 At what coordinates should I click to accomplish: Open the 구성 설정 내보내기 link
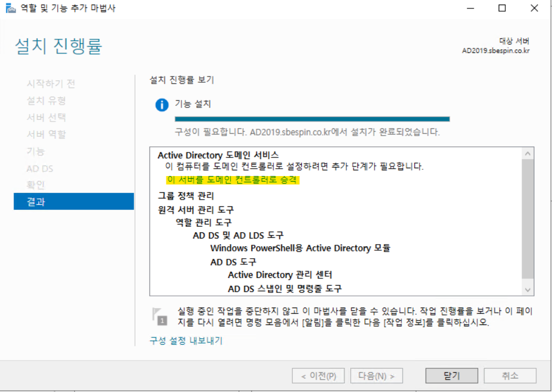[x=186, y=341]
